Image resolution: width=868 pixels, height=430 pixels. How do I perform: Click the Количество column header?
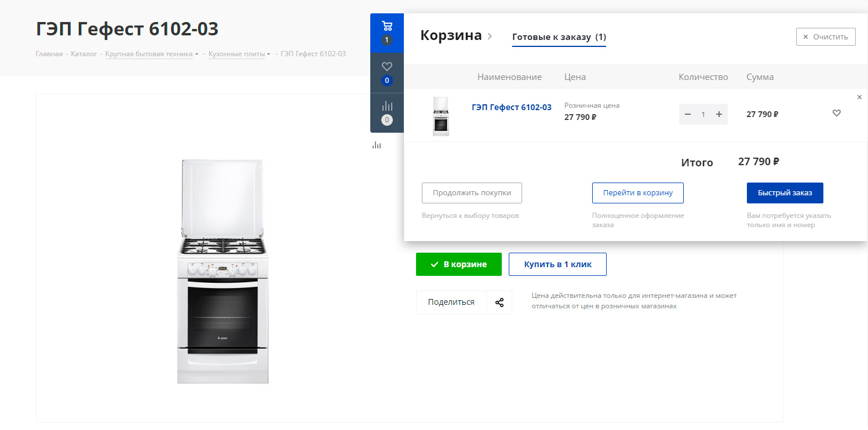coord(703,77)
